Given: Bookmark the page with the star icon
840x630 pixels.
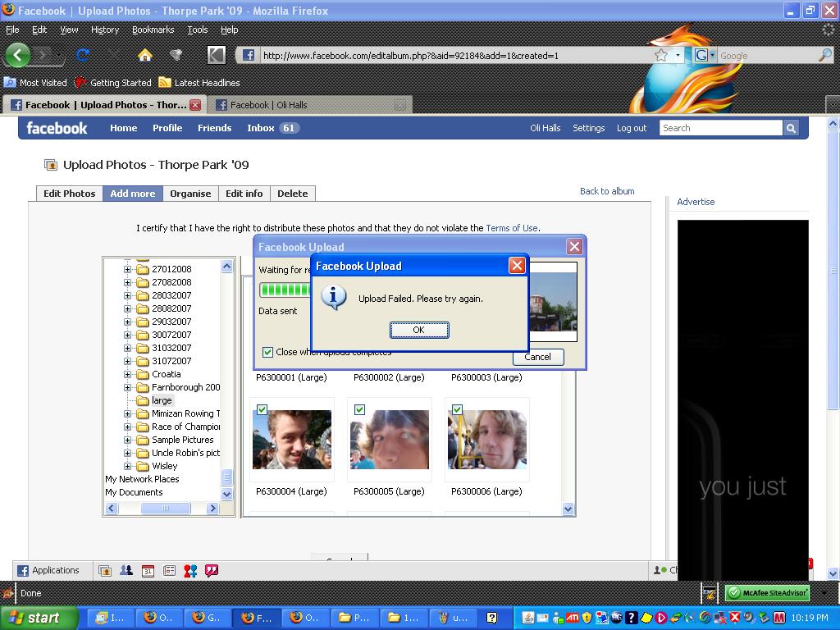Looking at the screenshot, I should (x=661, y=55).
